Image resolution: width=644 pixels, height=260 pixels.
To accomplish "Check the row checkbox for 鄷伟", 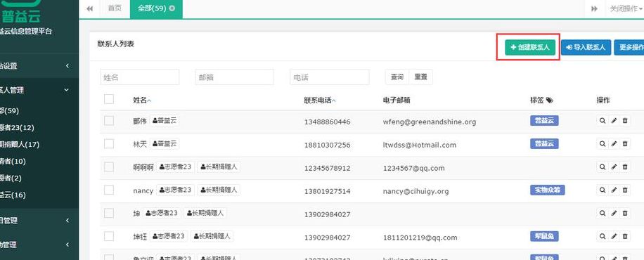I will pos(109,121).
